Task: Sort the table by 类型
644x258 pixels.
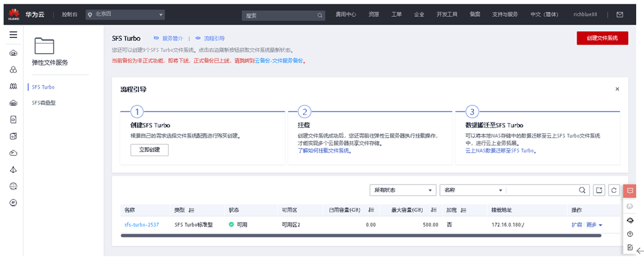Action: [x=191, y=210]
